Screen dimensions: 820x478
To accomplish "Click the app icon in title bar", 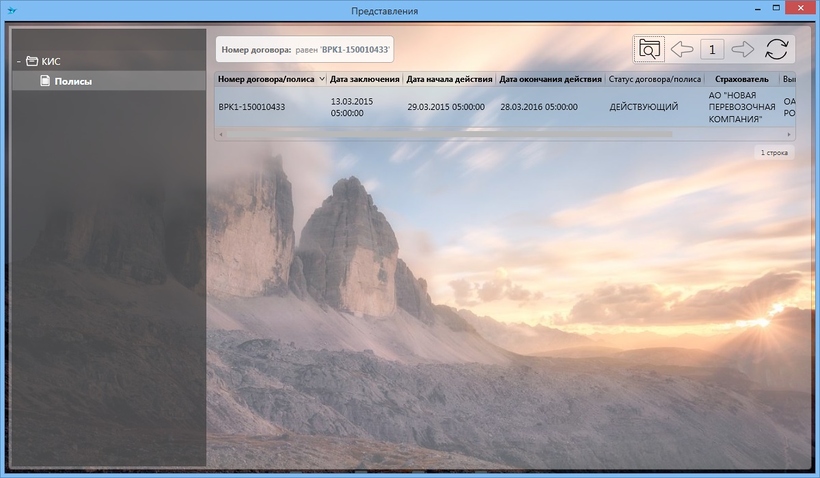I will 11,10.
